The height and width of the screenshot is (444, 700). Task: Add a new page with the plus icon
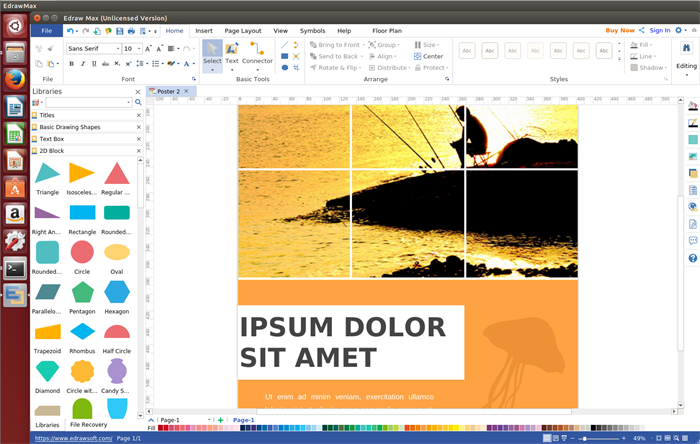pos(220,420)
